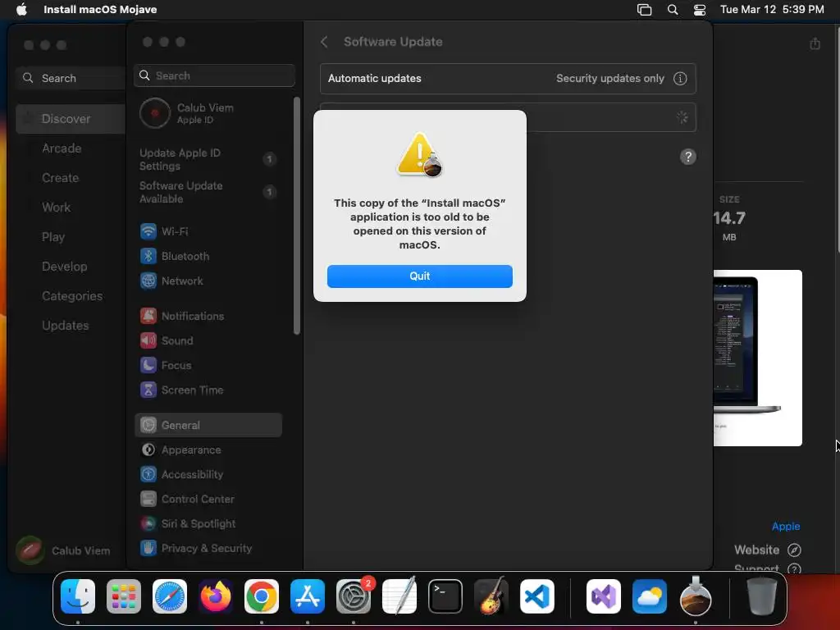Open Launchpad from the Dock
The image size is (840, 630).
tap(124, 596)
